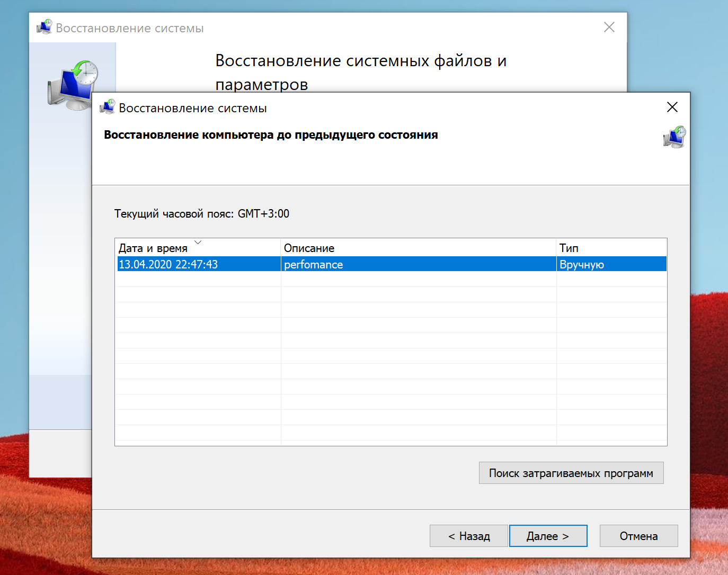Click the Далее > button
This screenshot has height=575, width=728.
(548, 536)
